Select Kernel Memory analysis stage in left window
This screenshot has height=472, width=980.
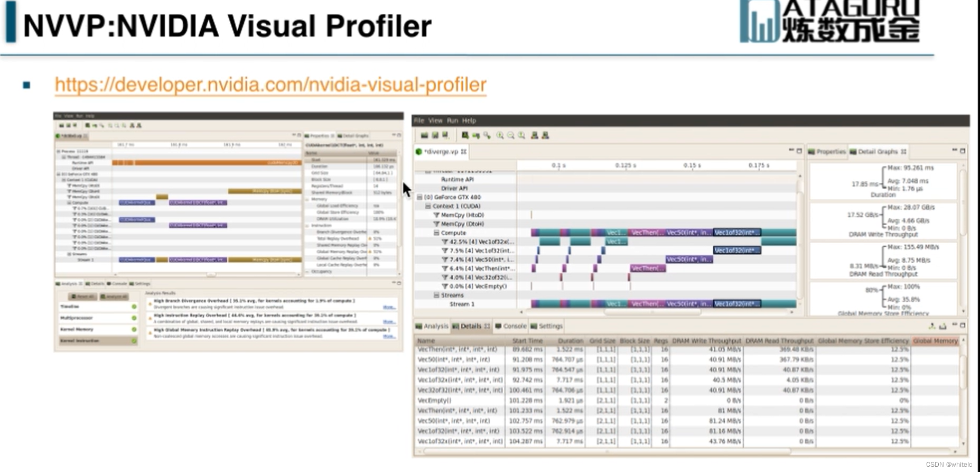pos(98,329)
